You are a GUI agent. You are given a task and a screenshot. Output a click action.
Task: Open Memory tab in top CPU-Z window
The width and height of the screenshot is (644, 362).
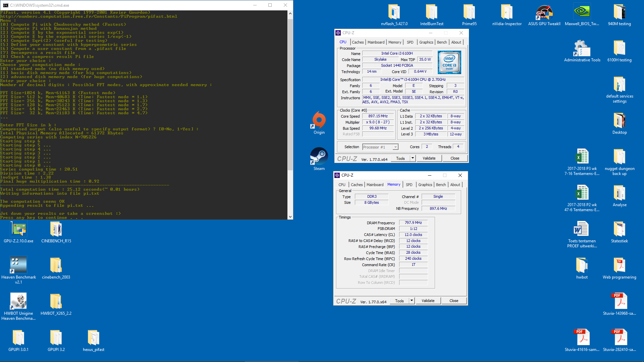pyautogui.click(x=395, y=42)
